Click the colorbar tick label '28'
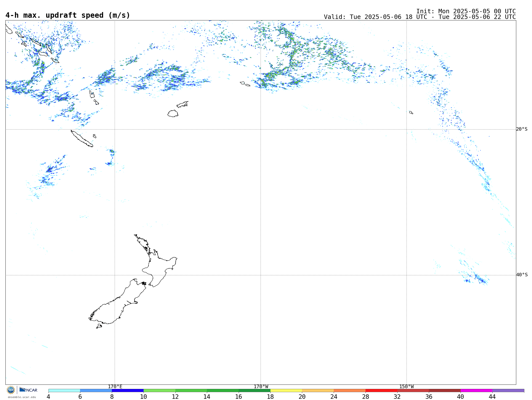This screenshot has width=532, height=400. coord(366,397)
